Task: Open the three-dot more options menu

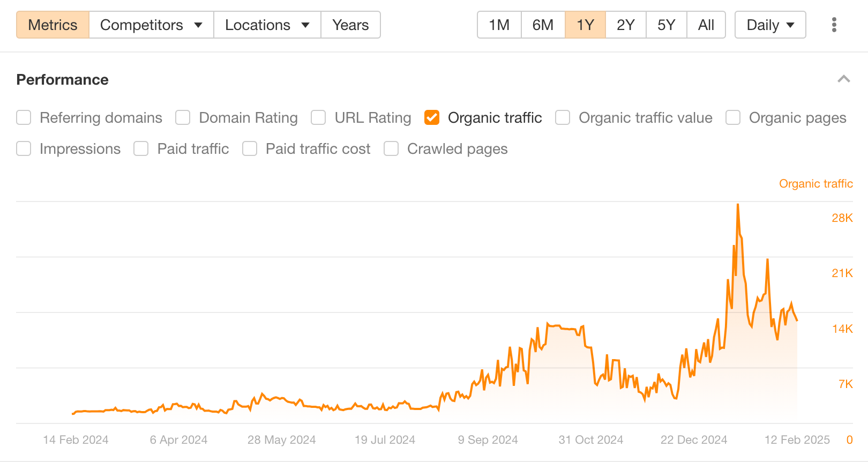Action: point(834,25)
